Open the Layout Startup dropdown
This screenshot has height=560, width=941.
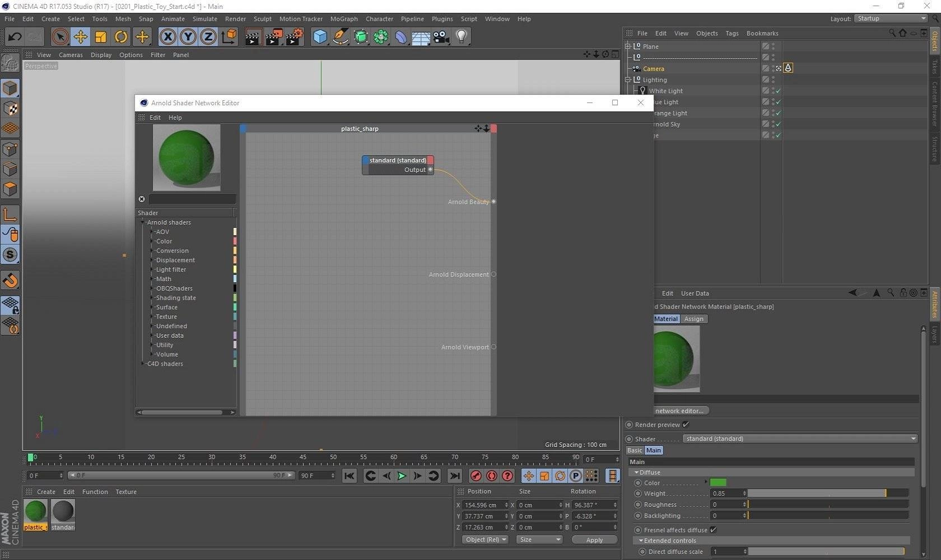tap(891, 18)
